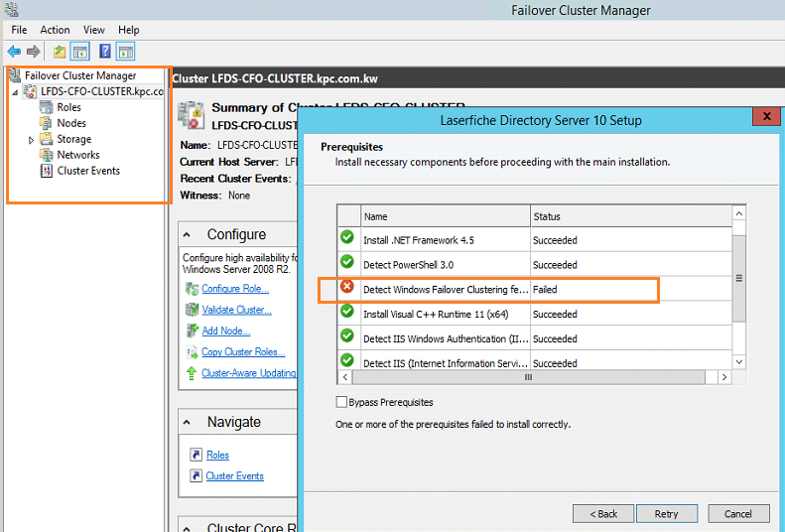Click the Cluster-Aware Updating green arrow icon
This screenshot has width=785, height=532.
click(x=192, y=373)
